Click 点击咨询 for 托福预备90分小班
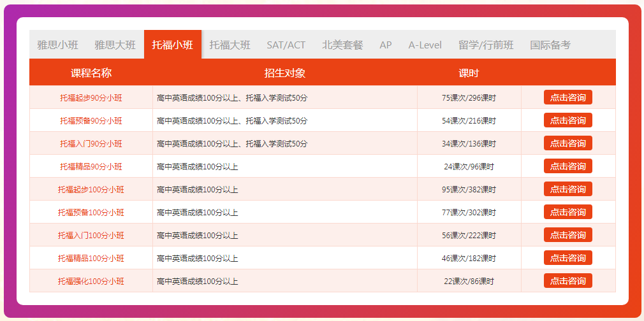The width and height of the screenshot is (644, 321). [568, 120]
